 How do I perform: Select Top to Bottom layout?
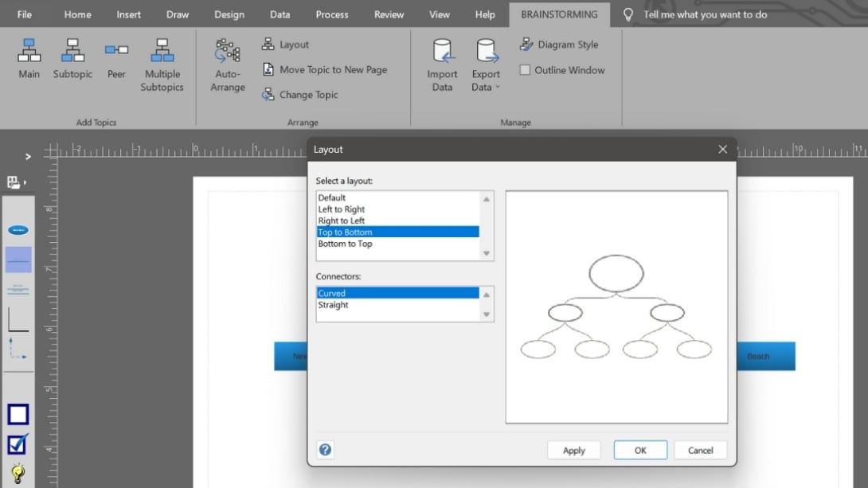(x=397, y=232)
